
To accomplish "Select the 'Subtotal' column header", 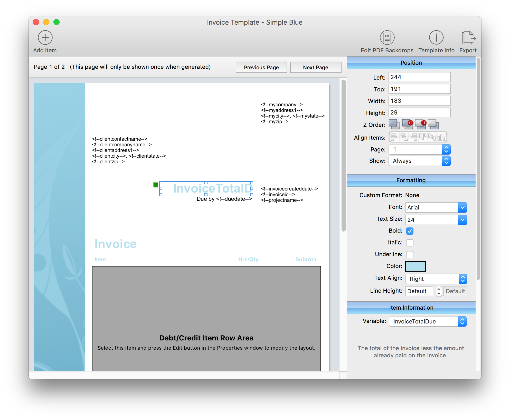I will point(306,260).
